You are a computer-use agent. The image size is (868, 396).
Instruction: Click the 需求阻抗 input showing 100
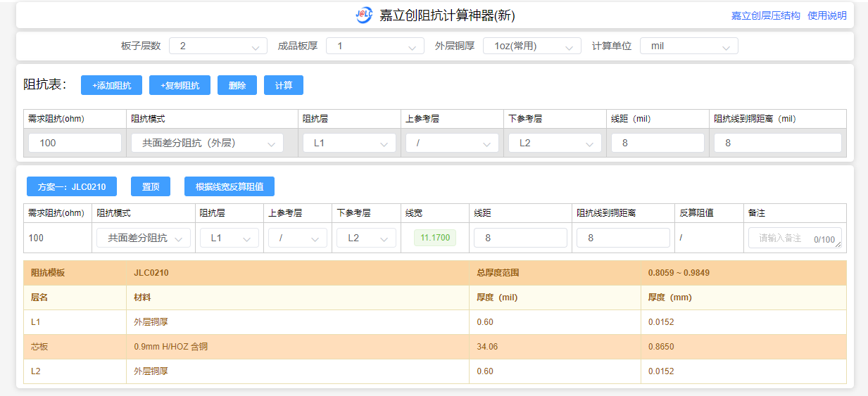click(75, 143)
